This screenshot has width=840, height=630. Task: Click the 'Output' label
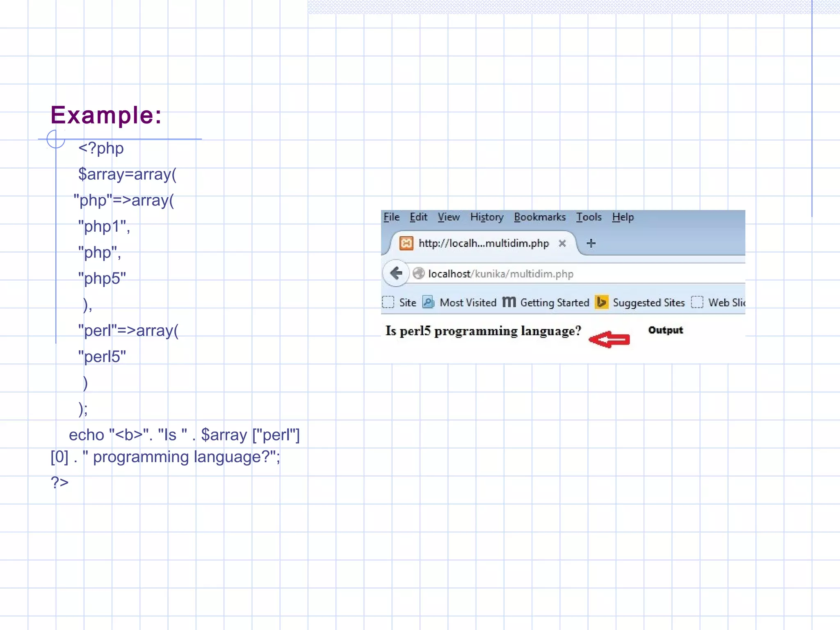pyautogui.click(x=665, y=330)
